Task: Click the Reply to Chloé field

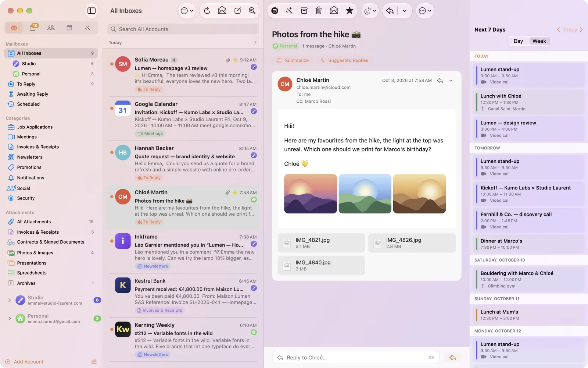Action: tap(356, 357)
